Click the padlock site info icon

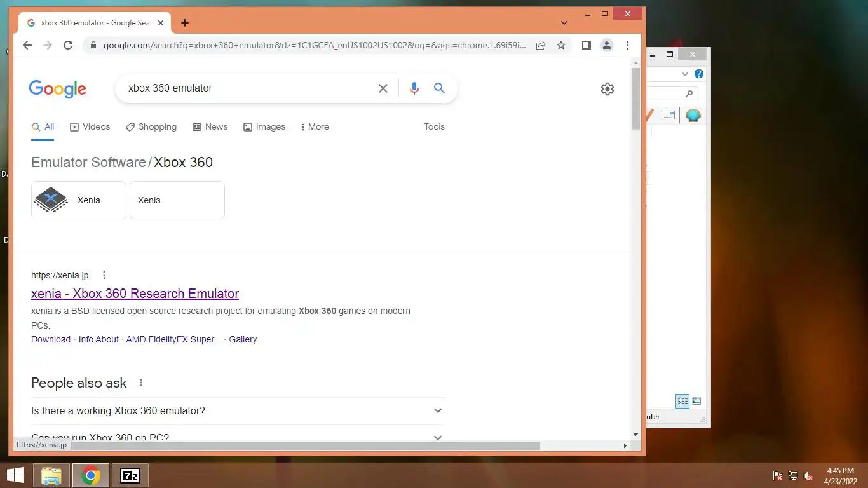93,46
